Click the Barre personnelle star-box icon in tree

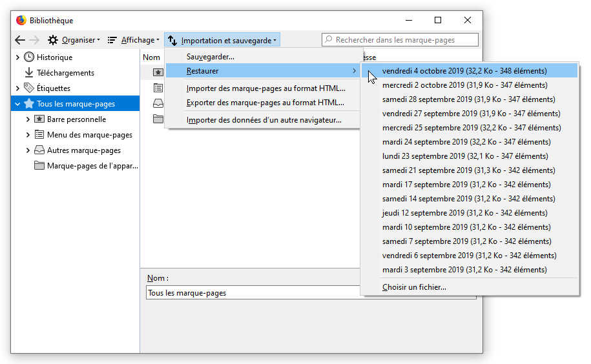coord(39,119)
